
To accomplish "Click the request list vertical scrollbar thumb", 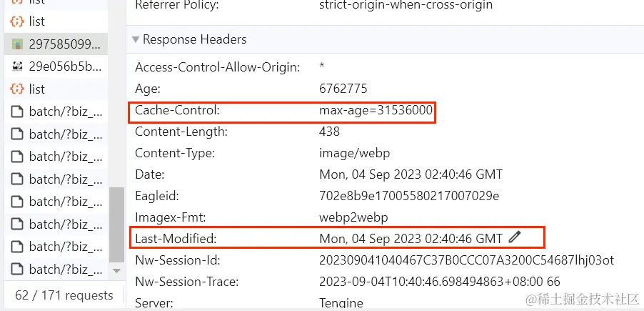I will click(116, 225).
